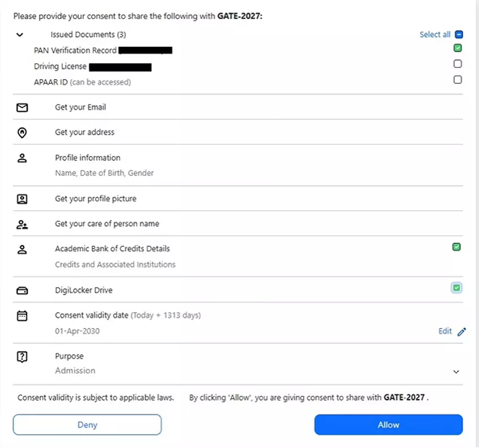Click the Get your profile picture text
The image size is (479, 448).
tap(96, 199)
